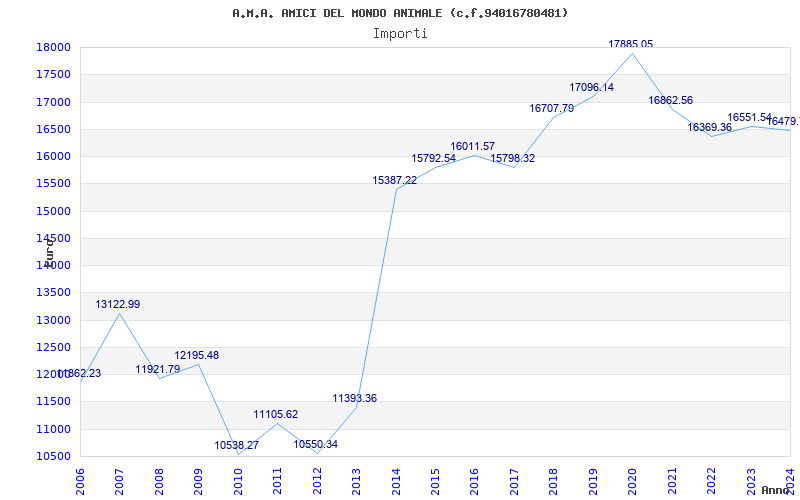Select the 15387.22 data label

click(394, 180)
